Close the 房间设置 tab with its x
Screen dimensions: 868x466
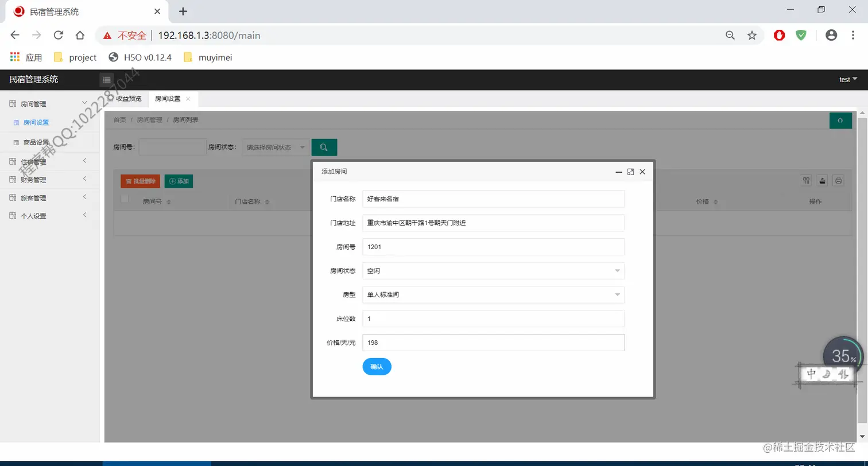(188, 99)
